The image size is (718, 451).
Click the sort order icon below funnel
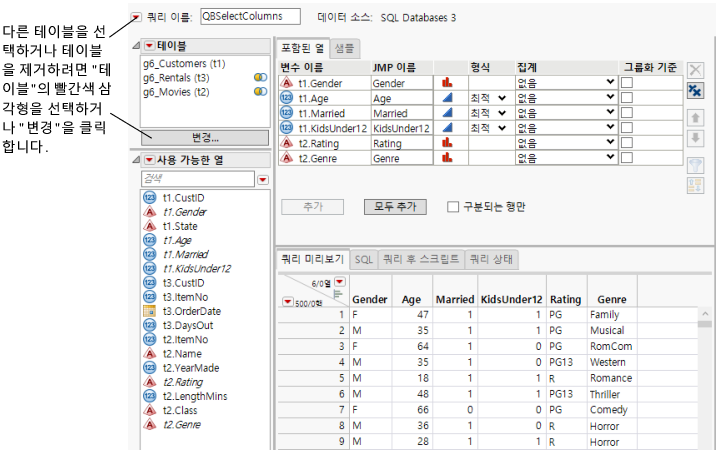click(696, 185)
